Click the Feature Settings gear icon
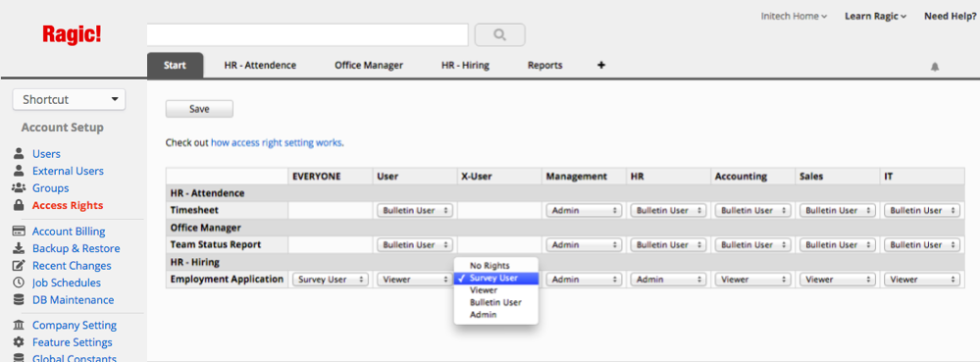The width and height of the screenshot is (980, 362). (x=19, y=342)
